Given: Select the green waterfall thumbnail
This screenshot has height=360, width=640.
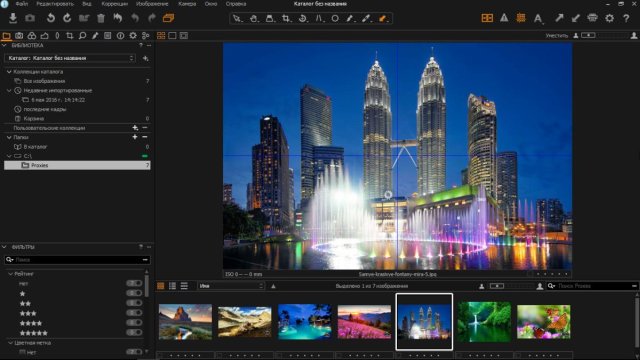Looking at the screenshot, I should point(484,322).
